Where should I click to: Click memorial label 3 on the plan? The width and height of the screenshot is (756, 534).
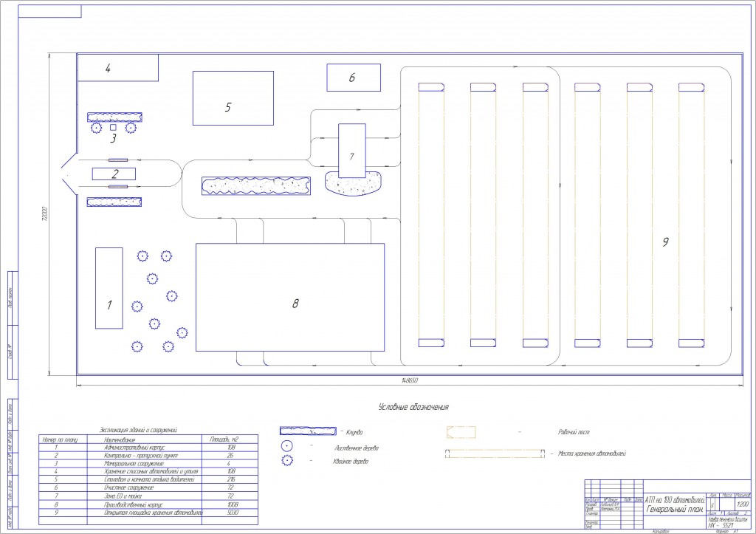pyautogui.click(x=113, y=138)
